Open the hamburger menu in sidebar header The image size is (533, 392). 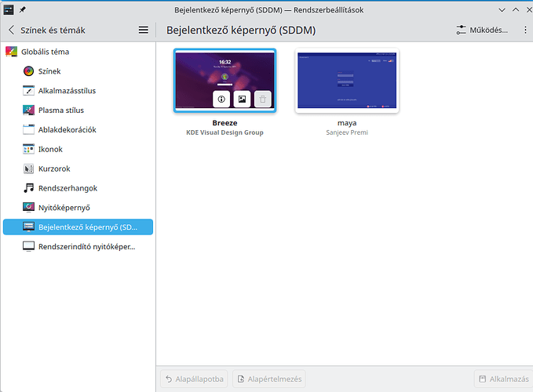pos(144,30)
